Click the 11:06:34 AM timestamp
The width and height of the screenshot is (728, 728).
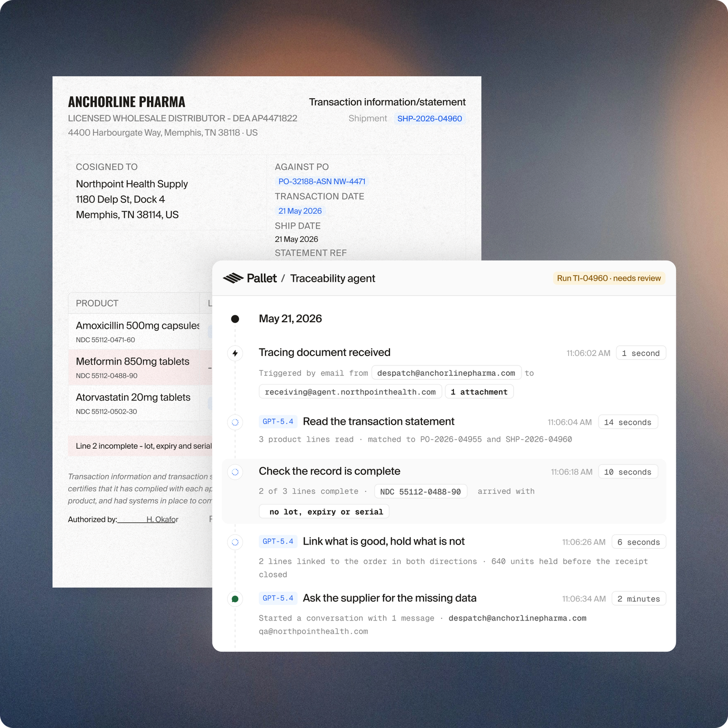584,599
